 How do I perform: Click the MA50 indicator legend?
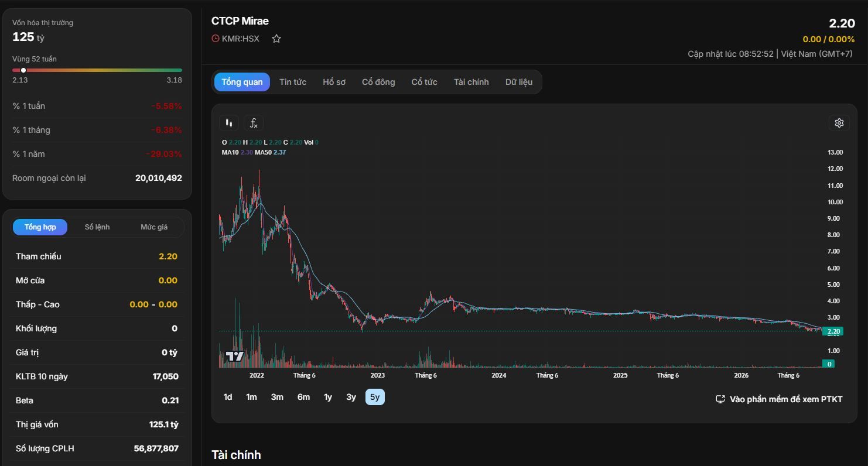coord(270,152)
